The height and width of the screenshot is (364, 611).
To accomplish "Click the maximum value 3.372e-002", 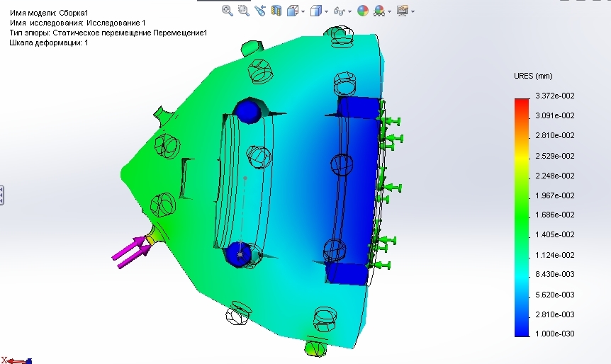I will click(555, 96).
